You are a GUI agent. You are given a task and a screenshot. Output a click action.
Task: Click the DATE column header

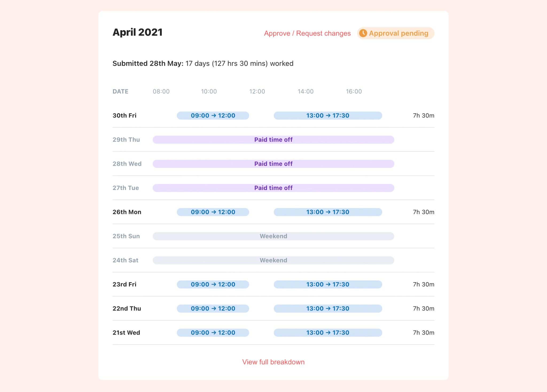(x=120, y=91)
